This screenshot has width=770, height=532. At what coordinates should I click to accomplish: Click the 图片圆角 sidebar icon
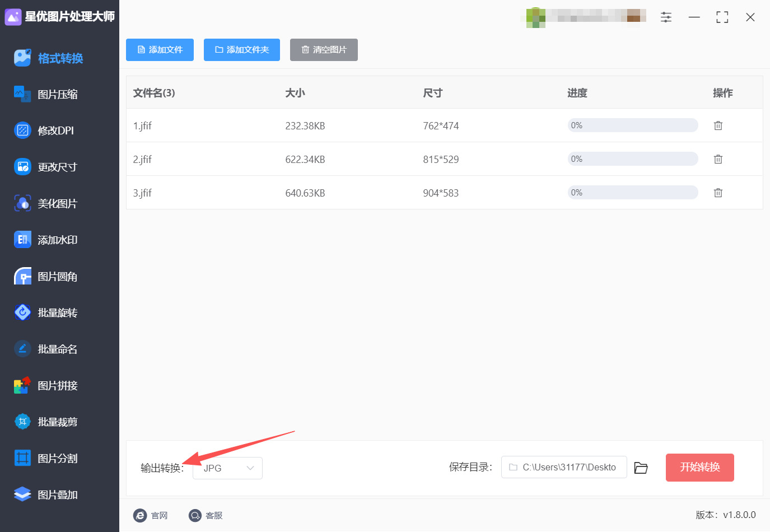point(22,276)
